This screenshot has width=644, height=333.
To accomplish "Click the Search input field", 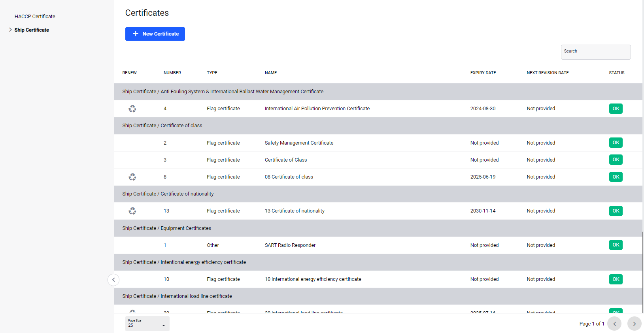I will point(595,52).
